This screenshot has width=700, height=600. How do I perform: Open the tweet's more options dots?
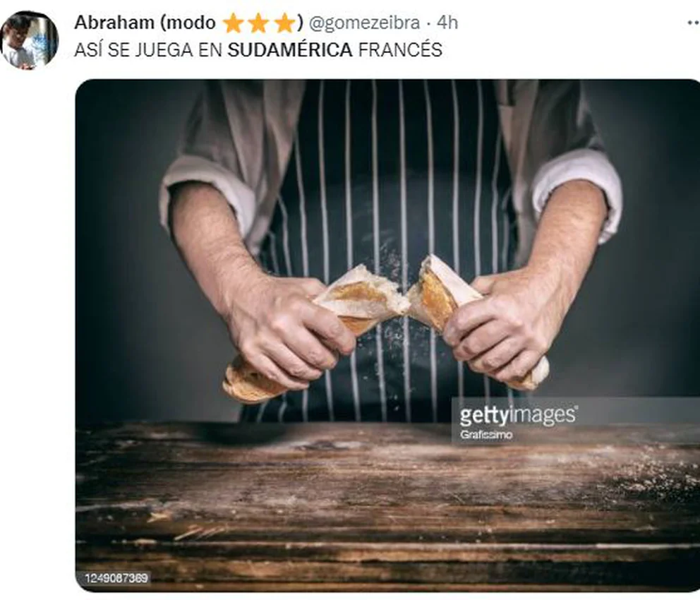click(694, 23)
